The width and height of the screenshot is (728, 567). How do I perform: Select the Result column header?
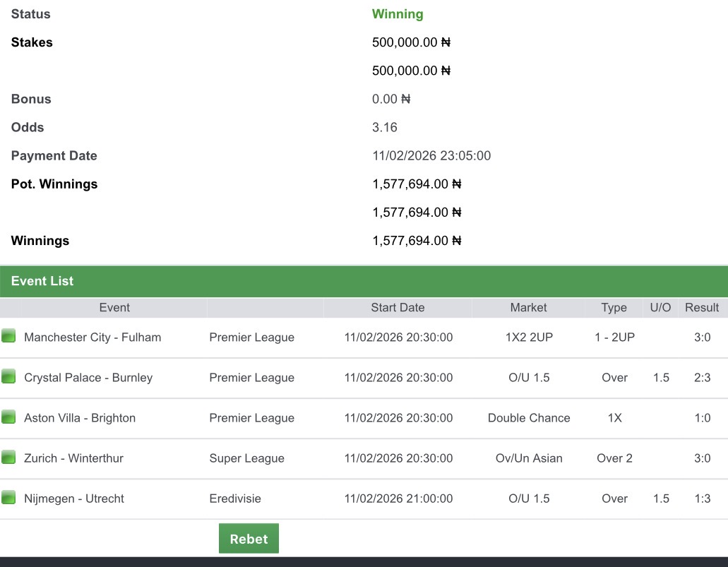[702, 307]
